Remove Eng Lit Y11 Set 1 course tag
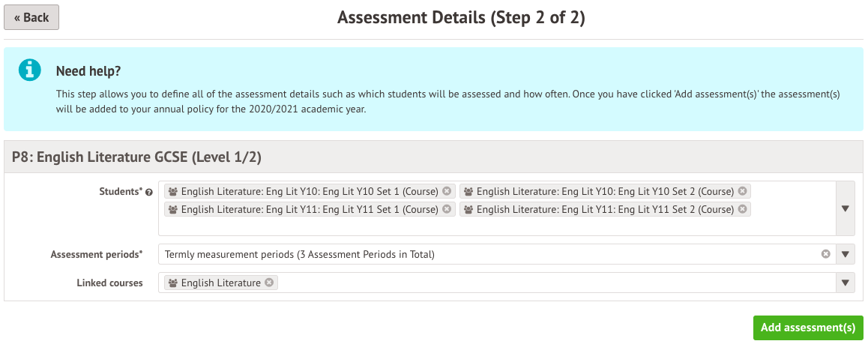The height and width of the screenshot is (347, 868). coord(447,210)
